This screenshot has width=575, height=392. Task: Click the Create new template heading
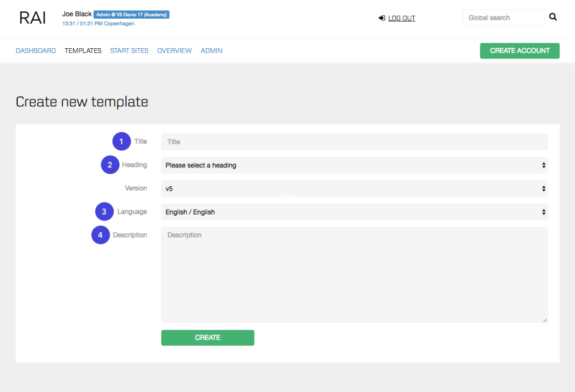tap(82, 102)
